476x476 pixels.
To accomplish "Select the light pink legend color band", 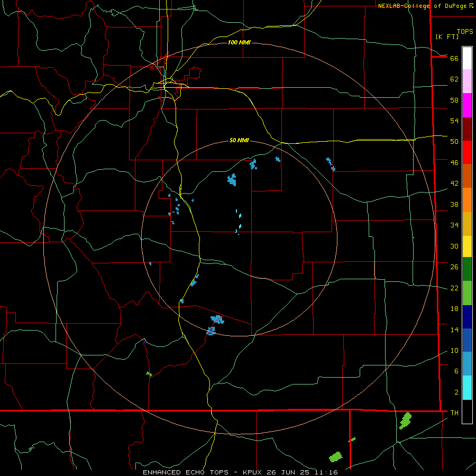I will pyautogui.click(x=467, y=81).
